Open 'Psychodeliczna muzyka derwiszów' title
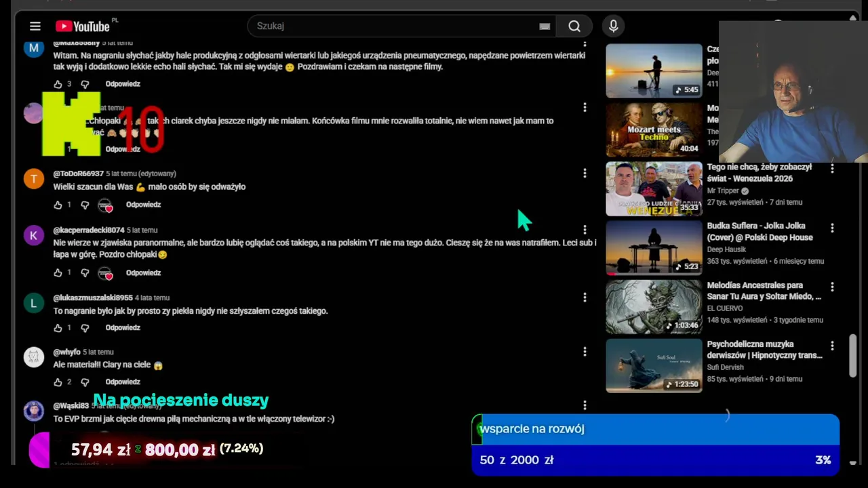Screen dimensions: 868x488 tap(765, 350)
